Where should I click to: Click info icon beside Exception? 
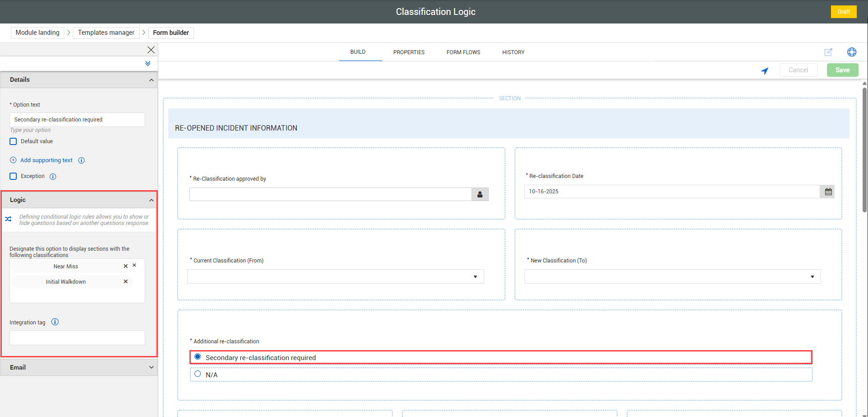coord(53,177)
